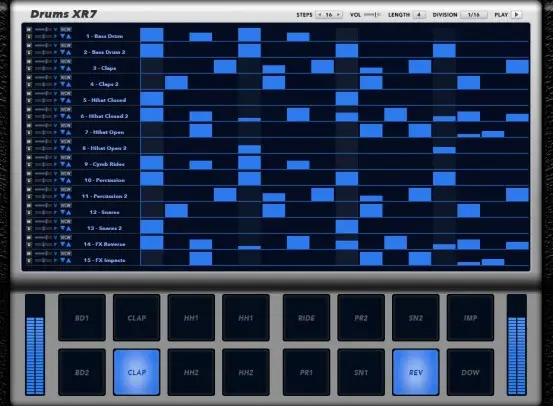Move the 4 - Claps 2 track up with the arrow
The width and height of the screenshot is (553, 406).
(68, 85)
